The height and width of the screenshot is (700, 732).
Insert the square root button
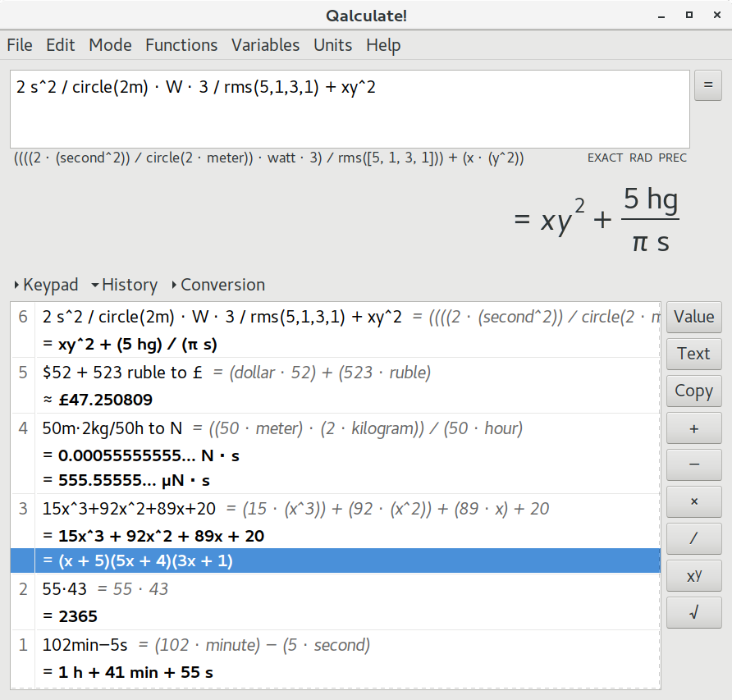click(x=693, y=612)
